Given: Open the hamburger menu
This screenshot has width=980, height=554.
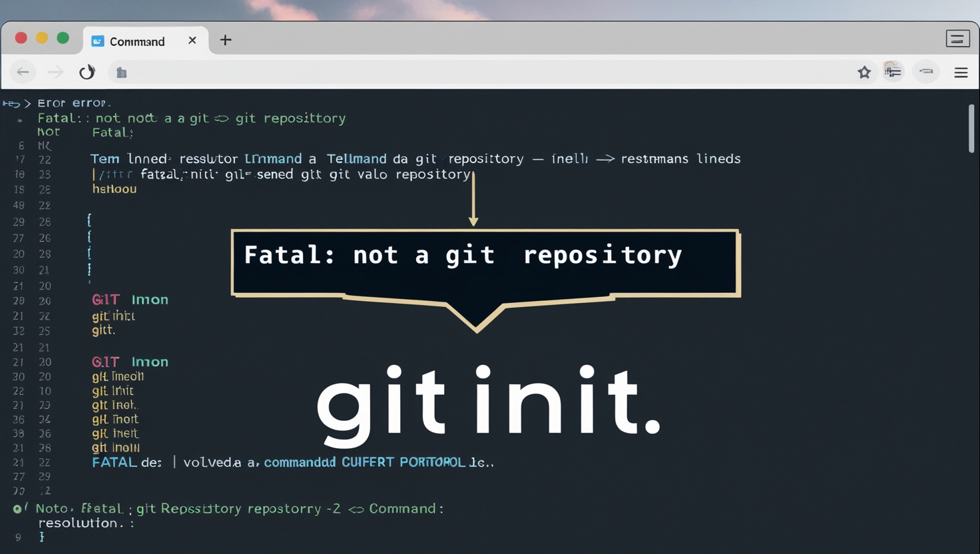Looking at the screenshot, I should [x=961, y=73].
